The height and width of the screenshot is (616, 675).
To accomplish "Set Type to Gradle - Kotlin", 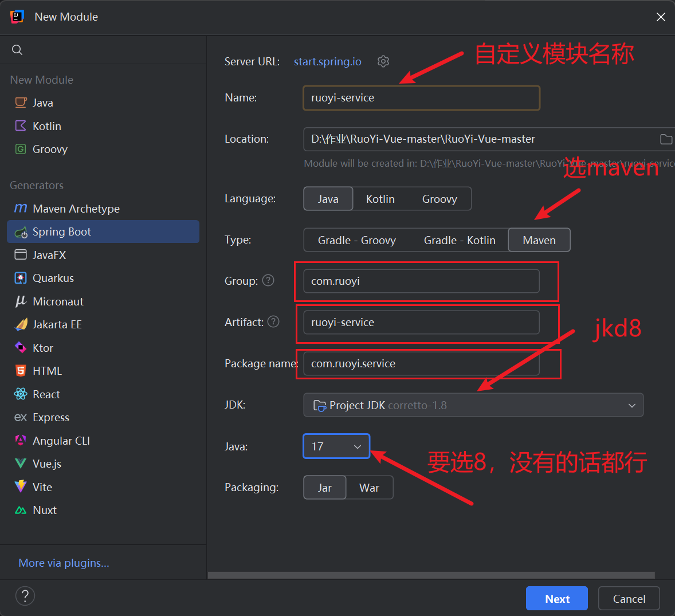I will [460, 240].
